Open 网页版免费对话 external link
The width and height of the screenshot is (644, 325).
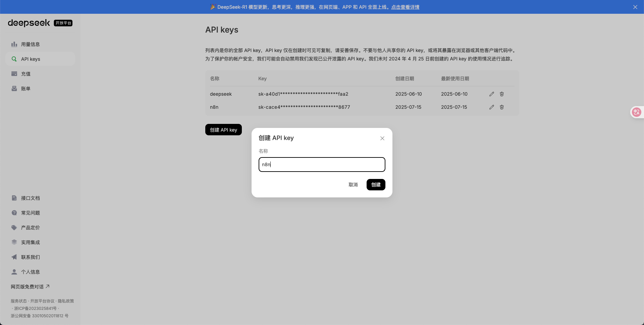click(30, 287)
